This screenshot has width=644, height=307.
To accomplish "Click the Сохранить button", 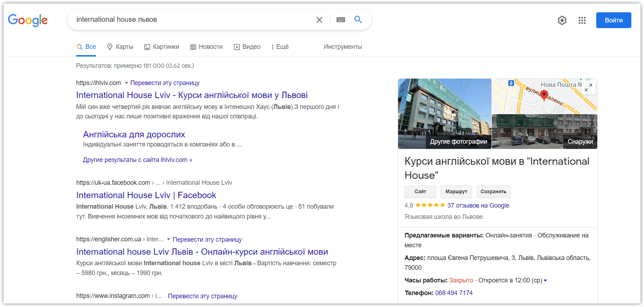I will coord(493,192).
